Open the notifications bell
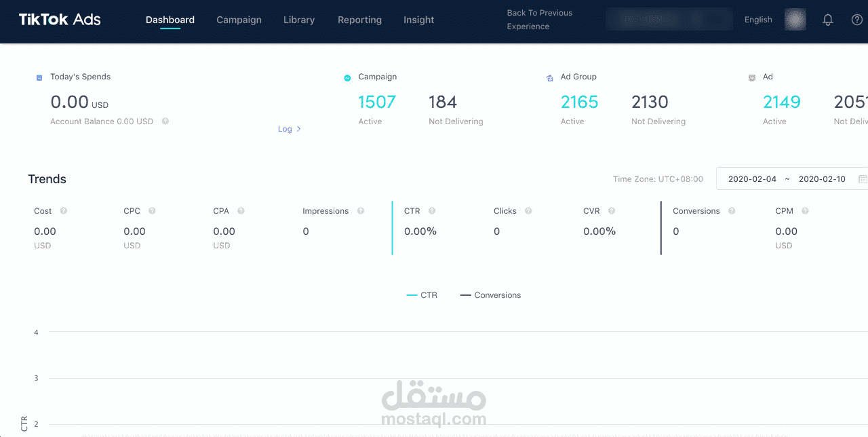Screen dimensions: 868x437 coord(828,20)
